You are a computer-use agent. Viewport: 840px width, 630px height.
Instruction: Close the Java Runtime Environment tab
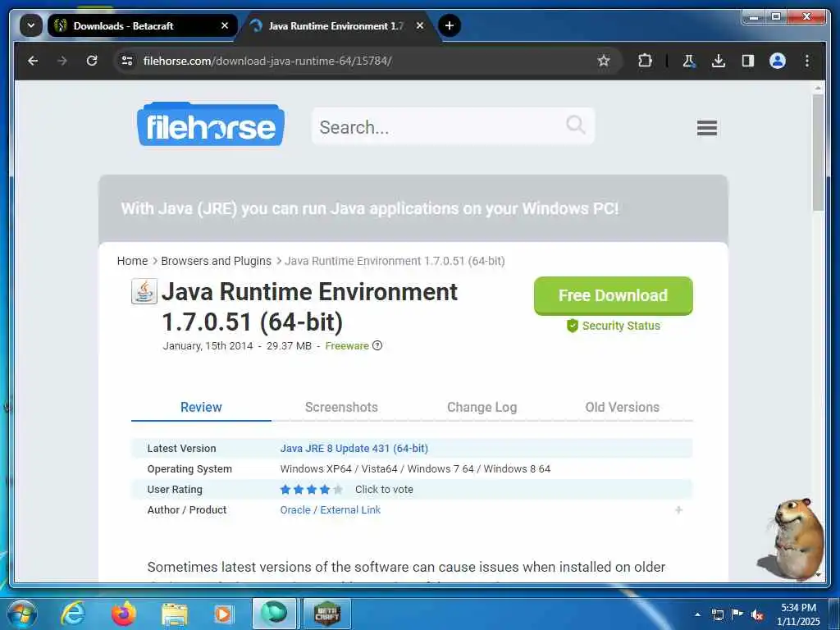pyautogui.click(x=420, y=25)
